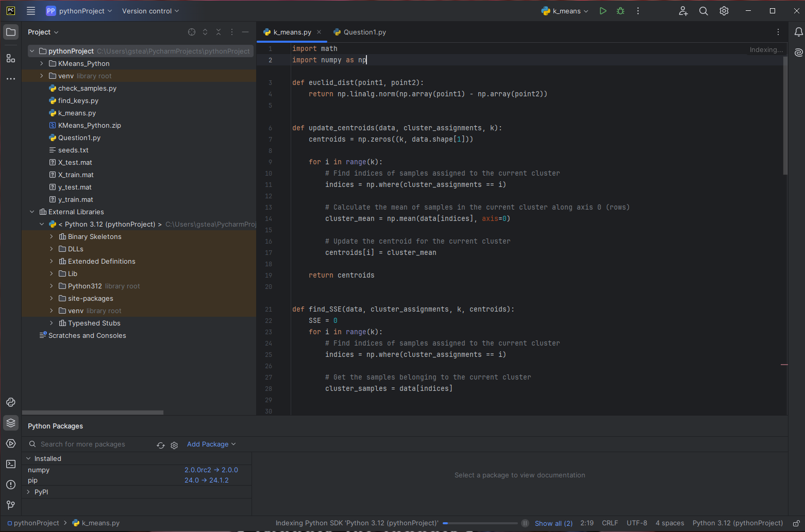Open editor tabs options menu
This screenshot has height=532, width=805.
[x=778, y=32]
